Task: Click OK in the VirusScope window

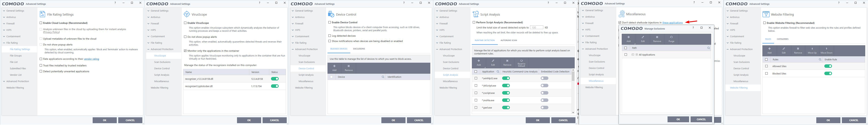Action: (x=249, y=120)
